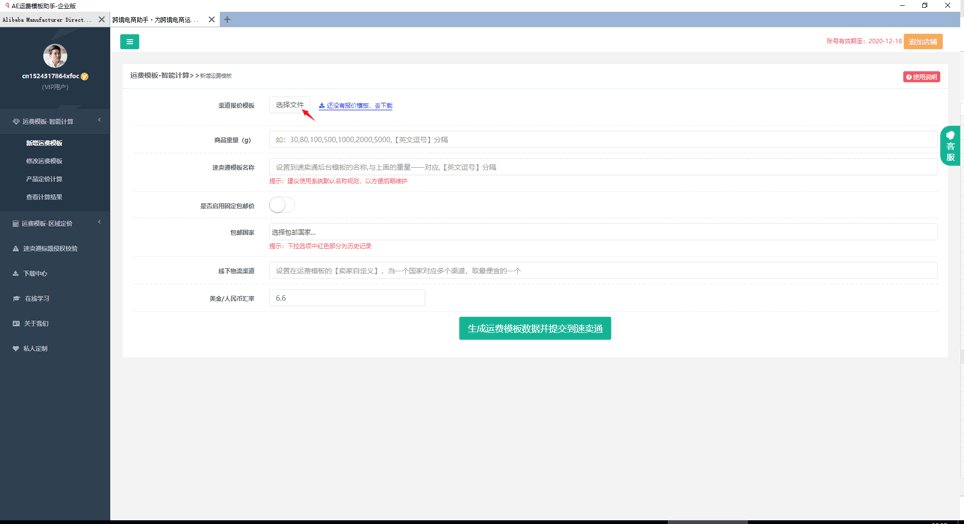Viewport: 964px width, 524px height.
Task: Click the user profile avatar picture
Action: click(55, 56)
